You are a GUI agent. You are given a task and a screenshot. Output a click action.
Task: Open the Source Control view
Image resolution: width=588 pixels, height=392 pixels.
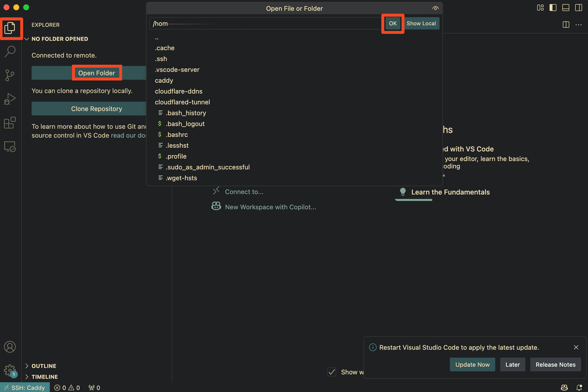[10, 75]
